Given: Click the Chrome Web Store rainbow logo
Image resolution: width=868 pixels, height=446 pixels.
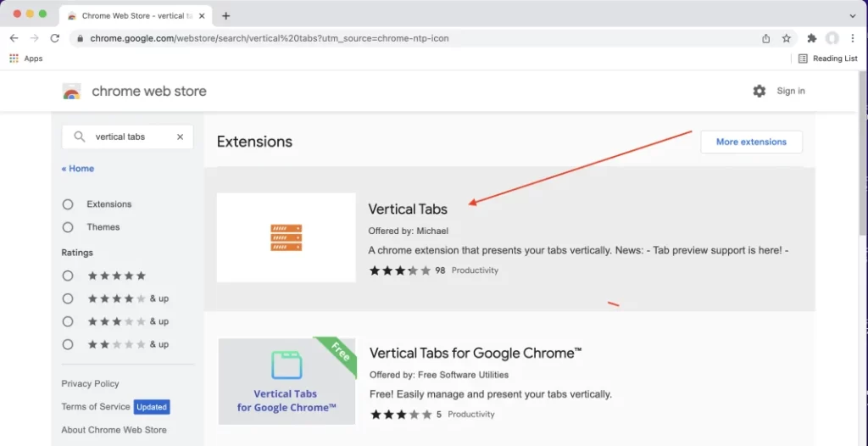Looking at the screenshot, I should click(72, 91).
